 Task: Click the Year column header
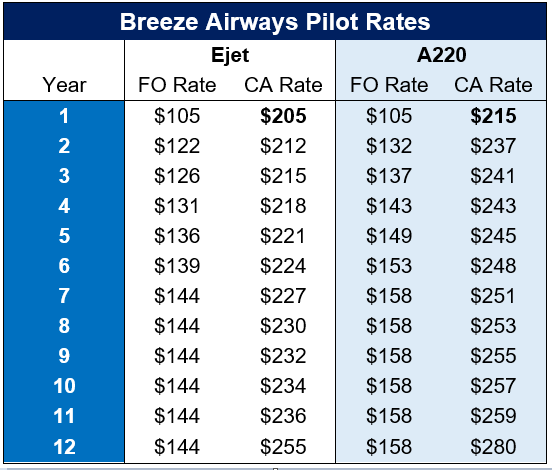(64, 85)
